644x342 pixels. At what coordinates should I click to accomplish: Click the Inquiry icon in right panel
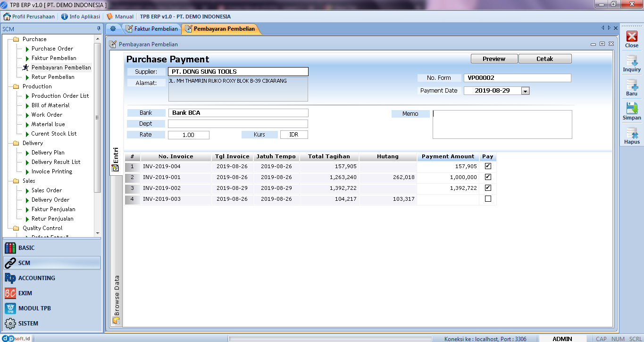click(x=632, y=63)
